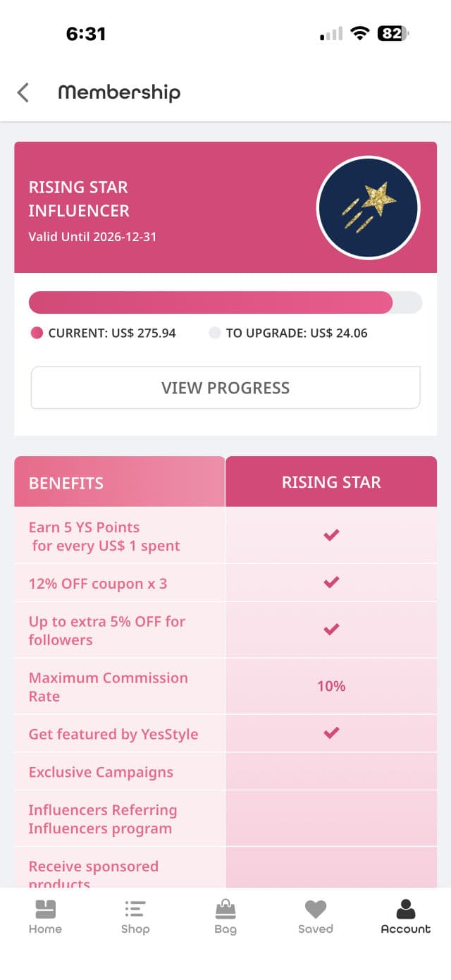
Task: Tap the shooting star badge icon
Action: pyautogui.click(x=368, y=207)
